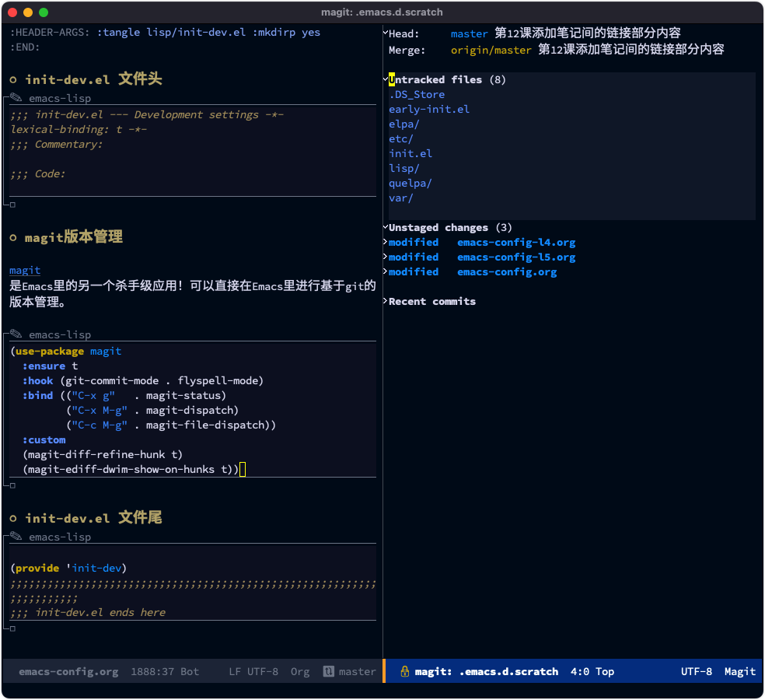Click init-dev.el 文件尾 heading text
Viewport: 765px width, 700px height.
(x=93, y=518)
